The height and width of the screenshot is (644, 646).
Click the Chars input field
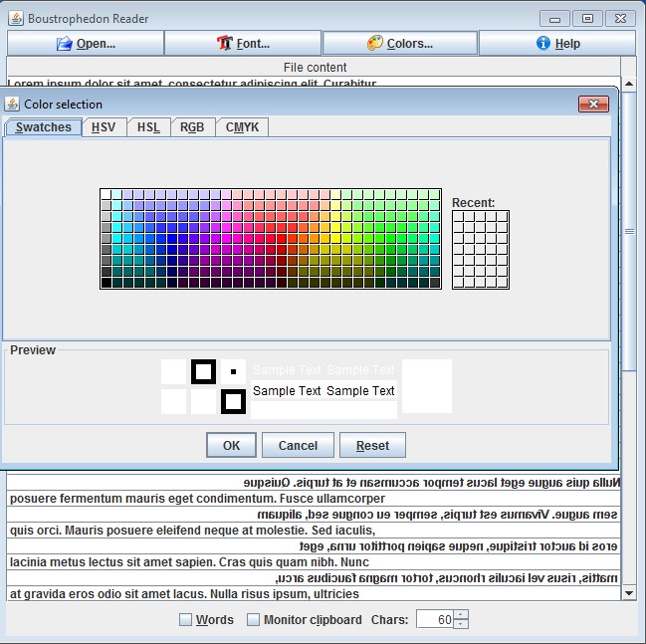tap(433, 620)
